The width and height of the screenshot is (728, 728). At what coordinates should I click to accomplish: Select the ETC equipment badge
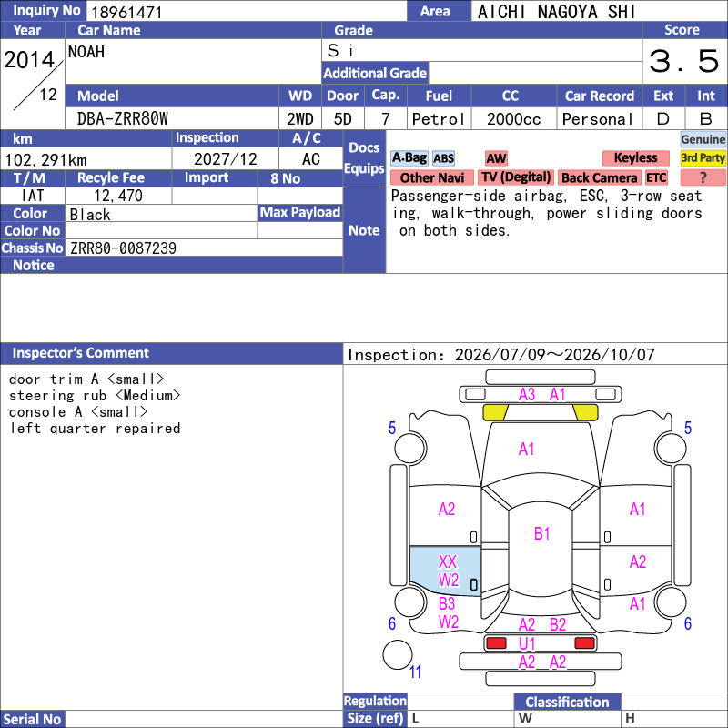point(656,177)
